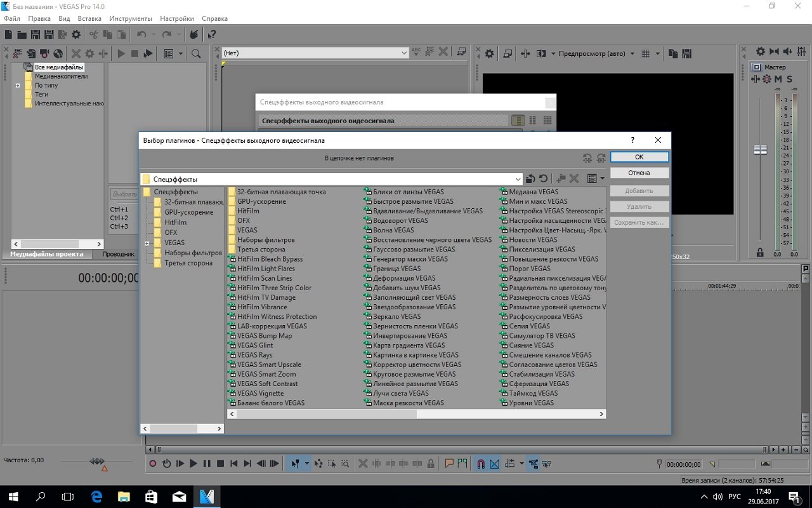Click the VEGAS Vignette plugin
The width and height of the screenshot is (812, 508).
pyautogui.click(x=260, y=393)
